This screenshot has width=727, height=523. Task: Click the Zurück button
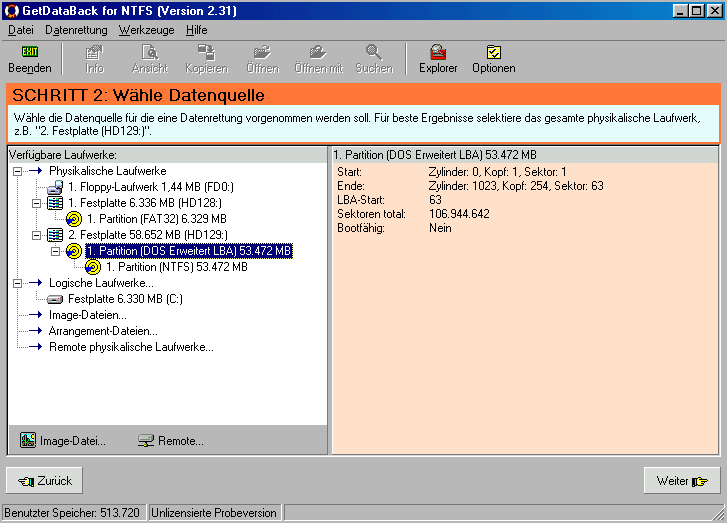tap(45, 481)
